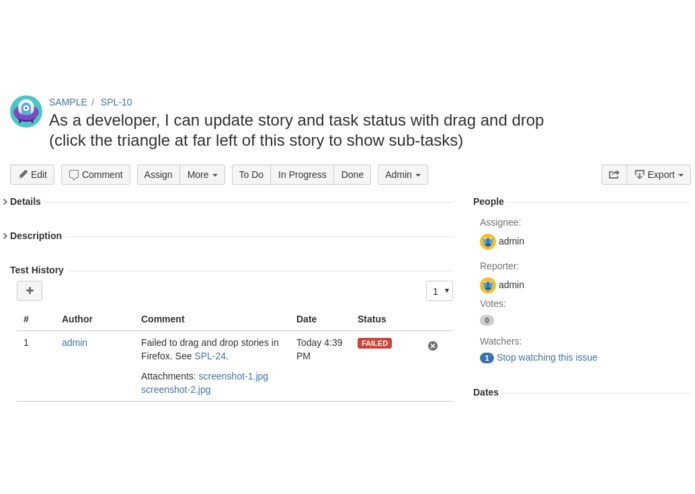Click the Author column header
This screenshot has width=695, height=494.
point(77,319)
